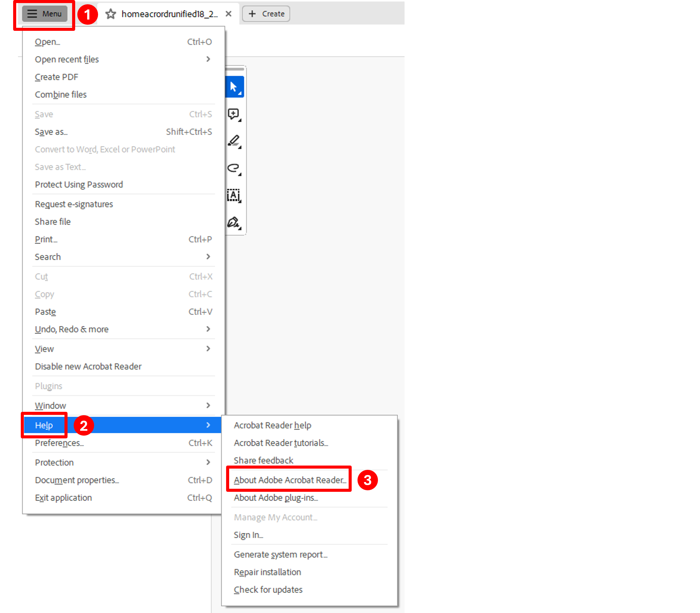Viewport: 700px width, 613px height.
Task: Open the fill and sign pen tool
Action: point(234,222)
